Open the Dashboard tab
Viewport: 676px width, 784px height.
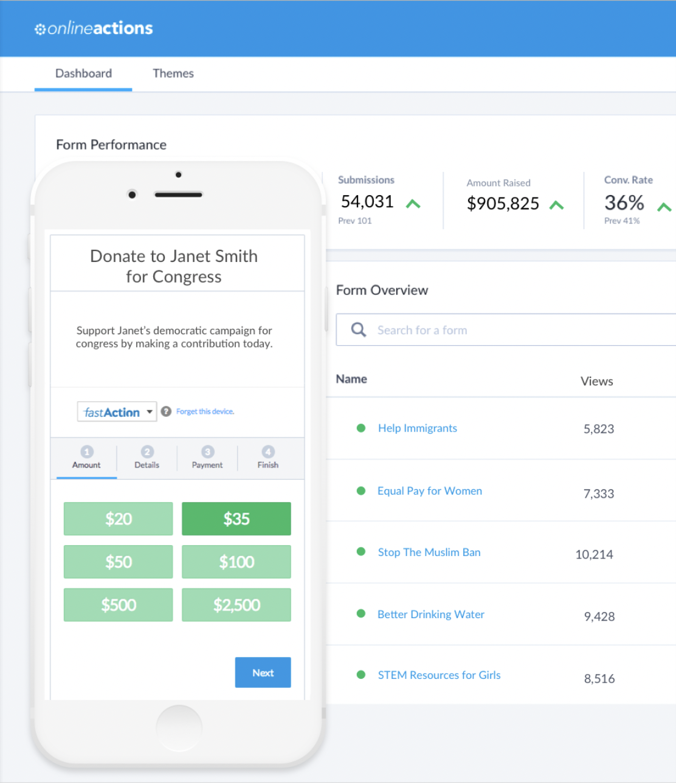tap(83, 74)
